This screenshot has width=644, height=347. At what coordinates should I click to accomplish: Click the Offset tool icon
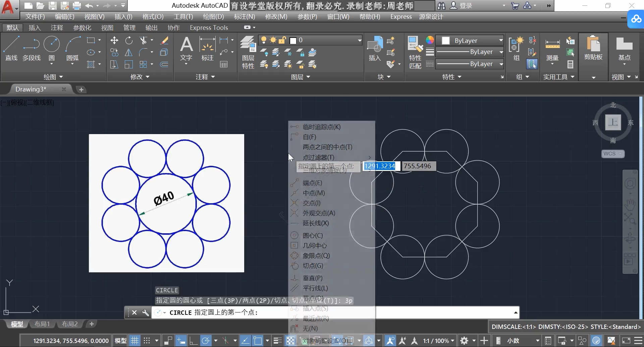tap(164, 64)
